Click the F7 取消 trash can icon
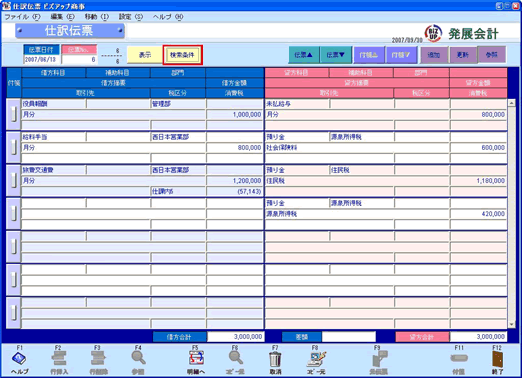 (276, 359)
